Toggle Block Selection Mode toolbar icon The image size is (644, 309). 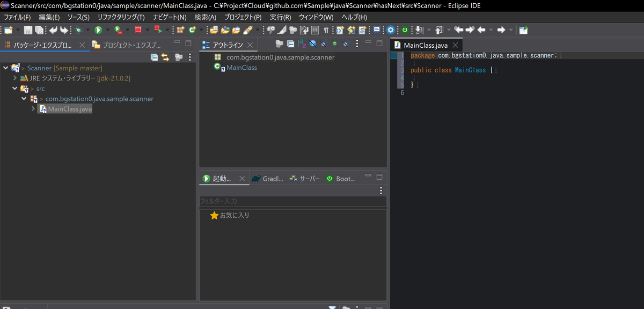pyautogui.click(x=314, y=30)
